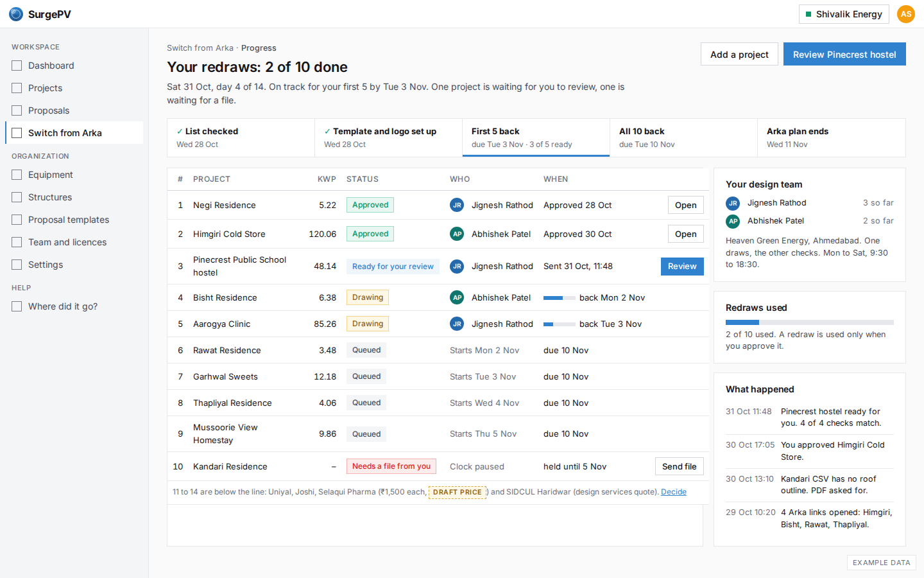The width and height of the screenshot is (924, 578).
Task: Click the AP avatar in Bisht Residence row
Action: 457,297
